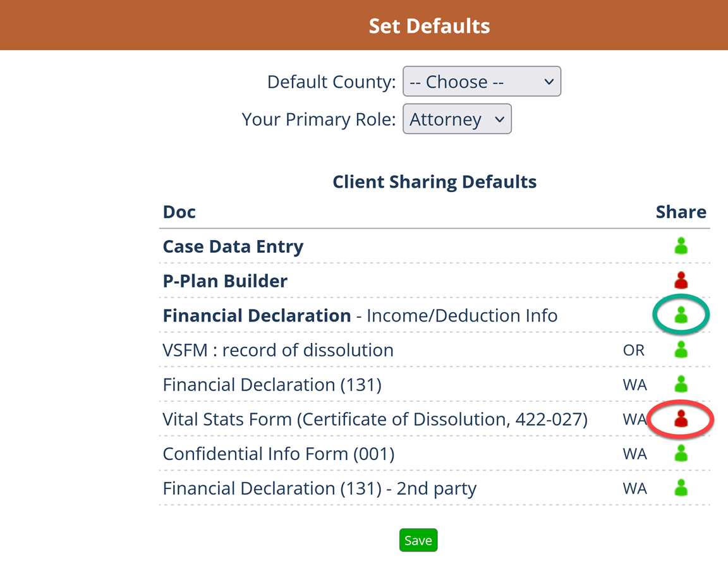Click the Confidential Info Form (001) text

pos(279,454)
